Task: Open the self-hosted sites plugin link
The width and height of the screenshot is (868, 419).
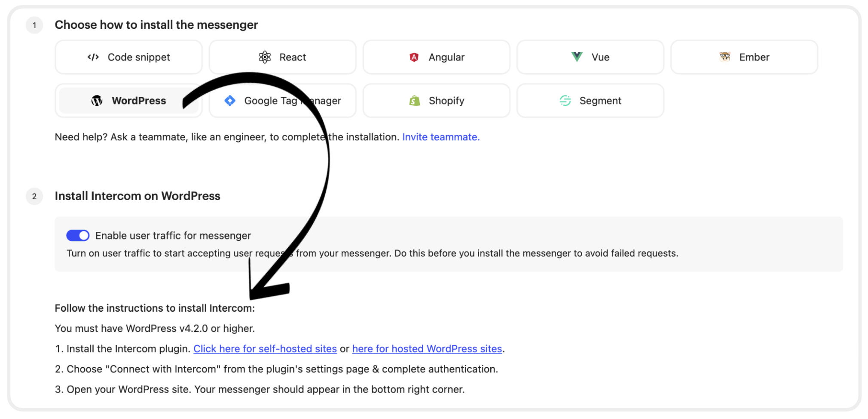Action: tap(265, 349)
